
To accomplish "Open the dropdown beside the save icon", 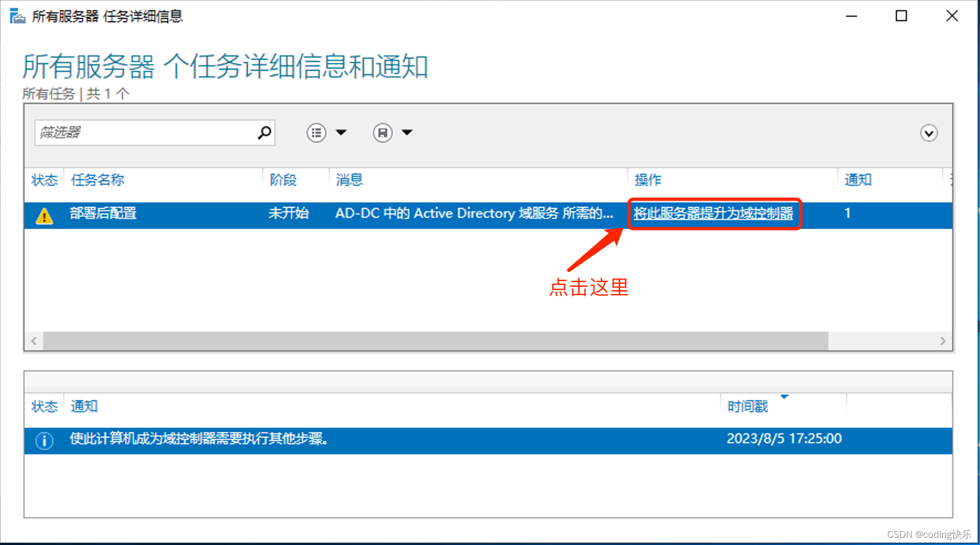I will 408,133.
